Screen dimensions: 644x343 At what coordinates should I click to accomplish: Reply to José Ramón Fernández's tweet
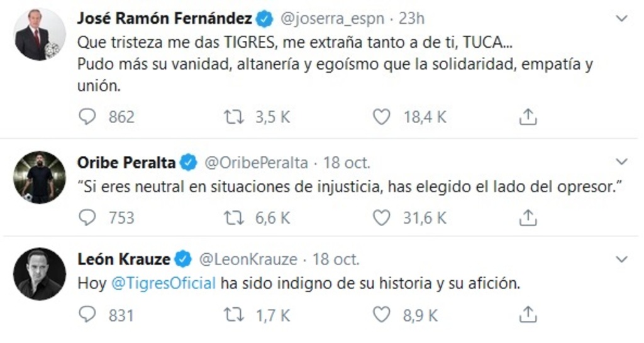[x=87, y=117]
